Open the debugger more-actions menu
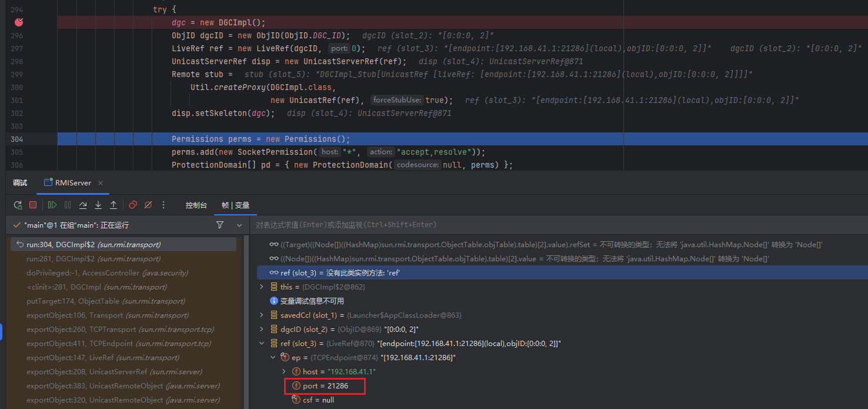This screenshot has width=868, height=409. click(x=163, y=205)
